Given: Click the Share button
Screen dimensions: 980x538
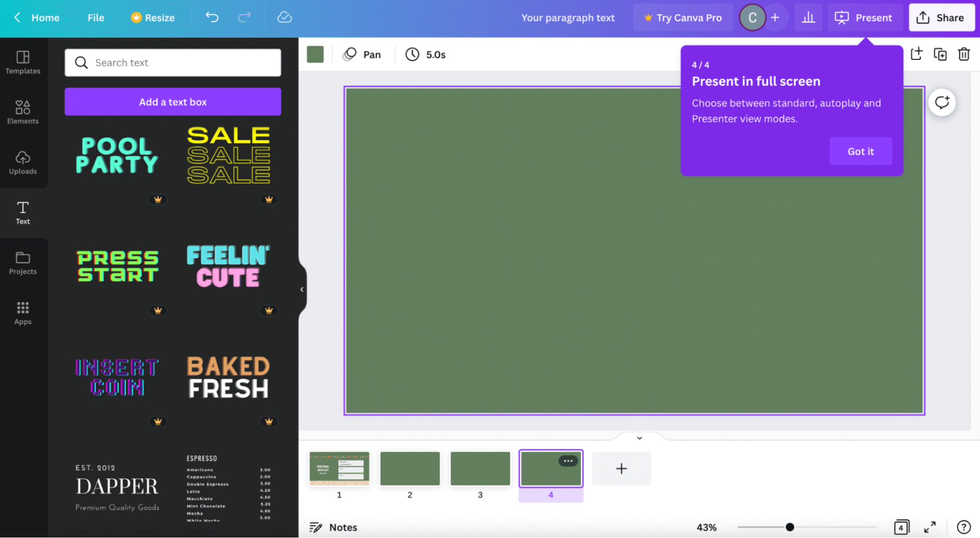Looking at the screenshot, I should (x=941, y=17).
